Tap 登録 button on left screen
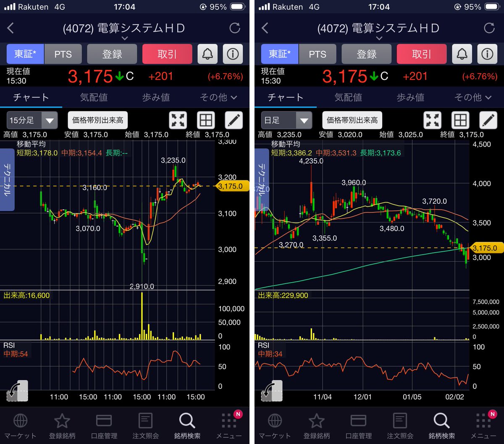 112,54
